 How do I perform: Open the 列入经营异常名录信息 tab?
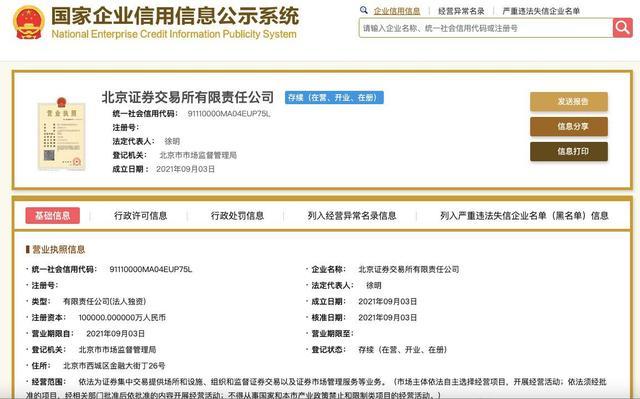352,215
